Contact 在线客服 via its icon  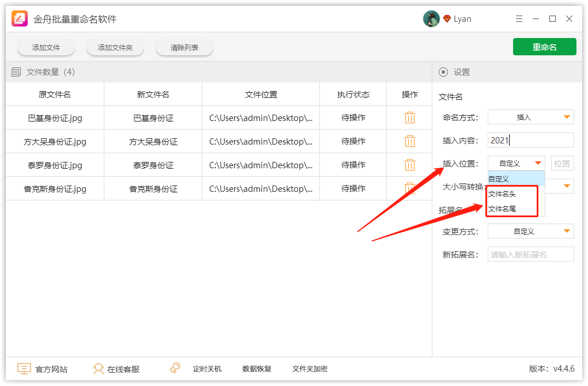click(x=99, y=369)
